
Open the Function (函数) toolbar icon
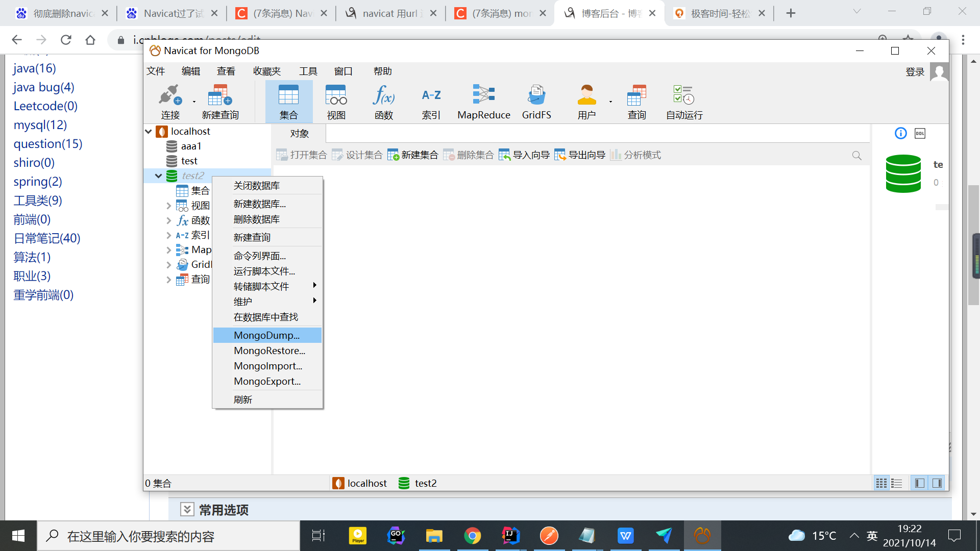pyautogui.click(x=383, y=102)
